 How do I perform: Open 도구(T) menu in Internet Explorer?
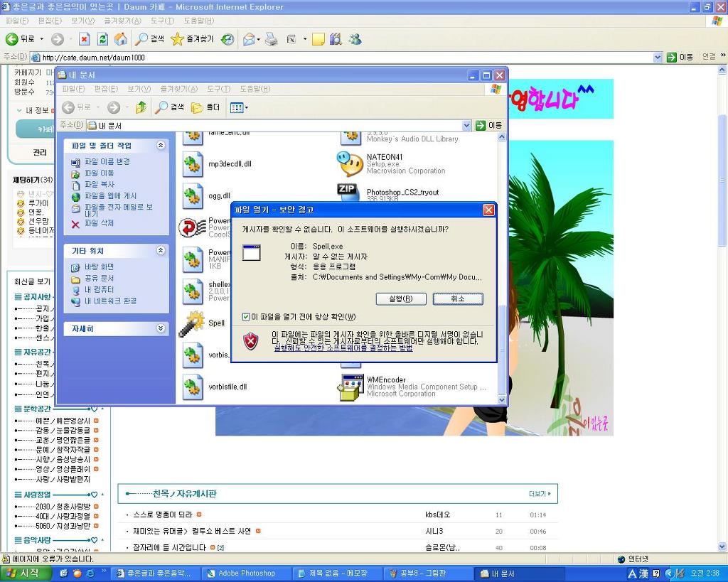[x=162, y=21]
